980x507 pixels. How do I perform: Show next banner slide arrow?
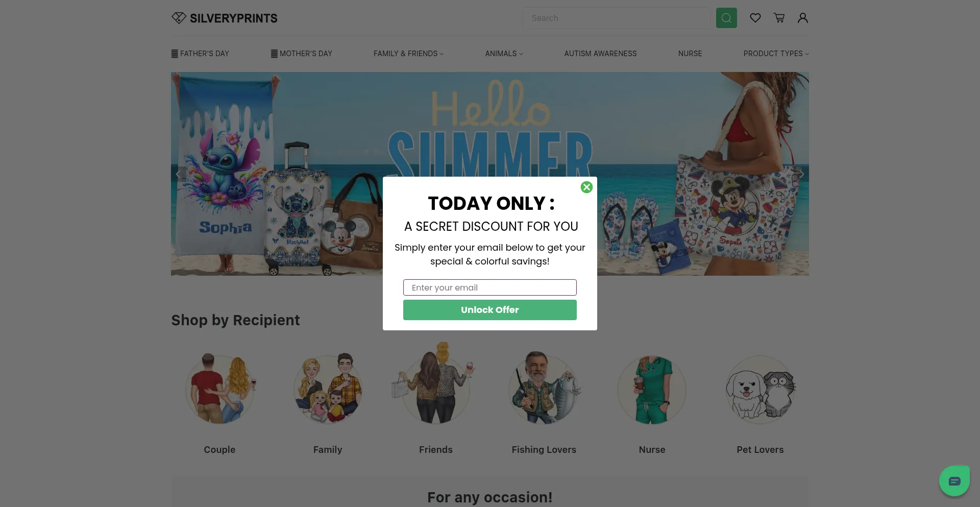pos(801,174)
